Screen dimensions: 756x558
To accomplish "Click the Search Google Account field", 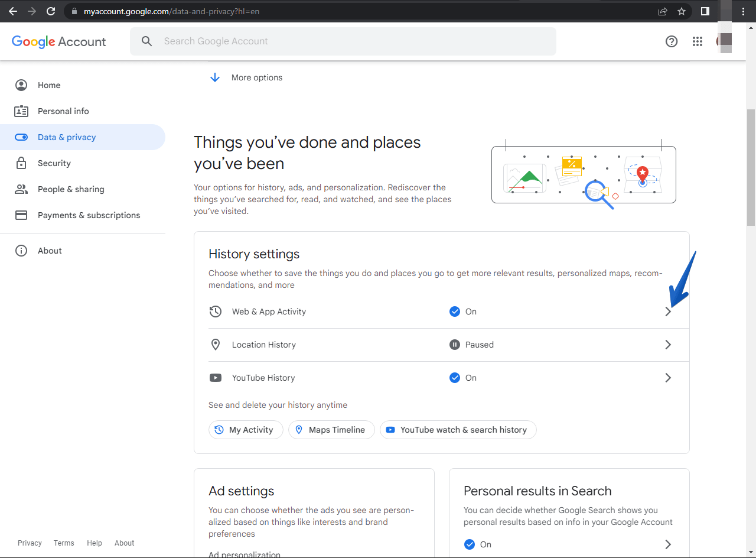I will (x=343, y=41).
